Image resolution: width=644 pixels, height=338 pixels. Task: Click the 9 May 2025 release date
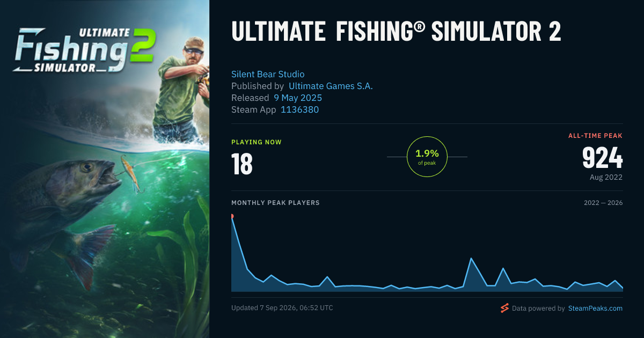298,98
